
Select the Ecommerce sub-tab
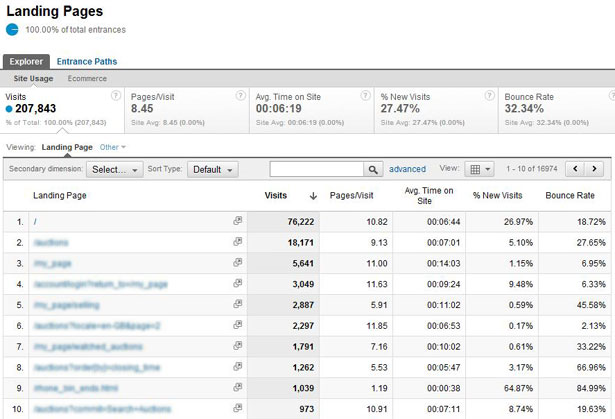(87, 78)
